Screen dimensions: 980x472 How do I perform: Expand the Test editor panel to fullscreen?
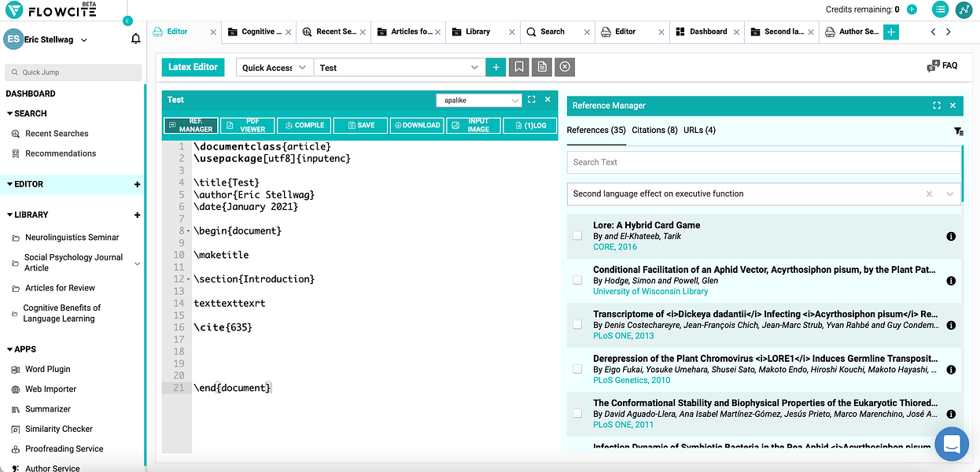[x=532, y=100]
